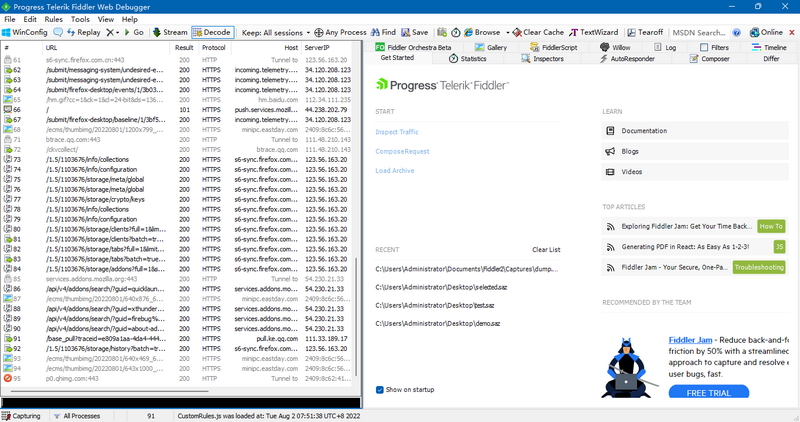Image resolution: width=800 pixels, height=422 pixels.
Task: Replay the selected session
Action: tap(84, 32)
